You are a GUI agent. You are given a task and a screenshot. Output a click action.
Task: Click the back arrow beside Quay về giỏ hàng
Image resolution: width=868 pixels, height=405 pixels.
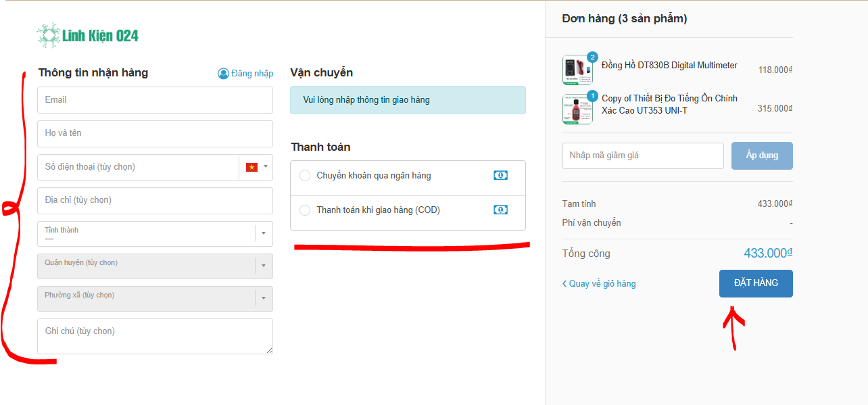pos(564,284)
